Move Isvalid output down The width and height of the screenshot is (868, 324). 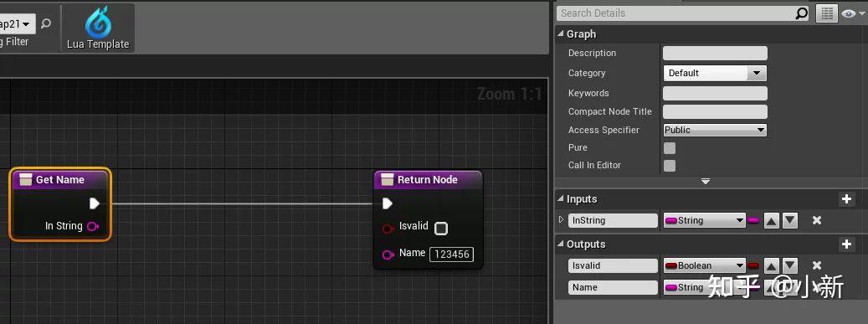(790, 266)
